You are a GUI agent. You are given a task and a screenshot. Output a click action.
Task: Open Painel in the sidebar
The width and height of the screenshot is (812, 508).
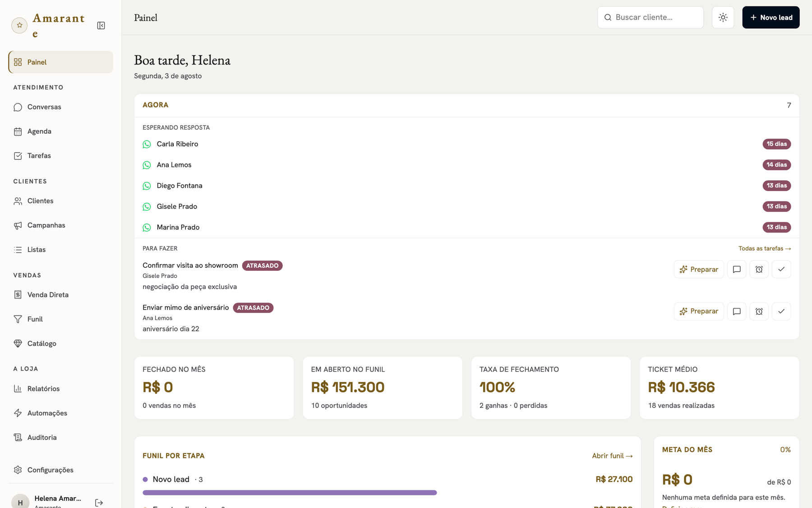[x=61, y=62]
